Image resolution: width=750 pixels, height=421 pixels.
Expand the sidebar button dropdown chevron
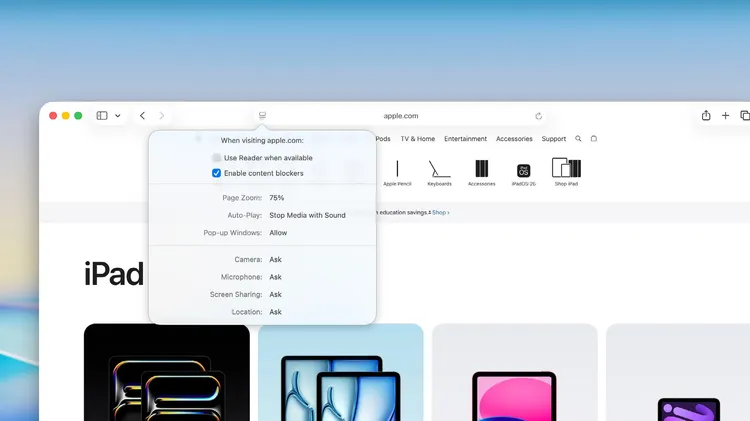pyautogui.click(x=118, y=116)
